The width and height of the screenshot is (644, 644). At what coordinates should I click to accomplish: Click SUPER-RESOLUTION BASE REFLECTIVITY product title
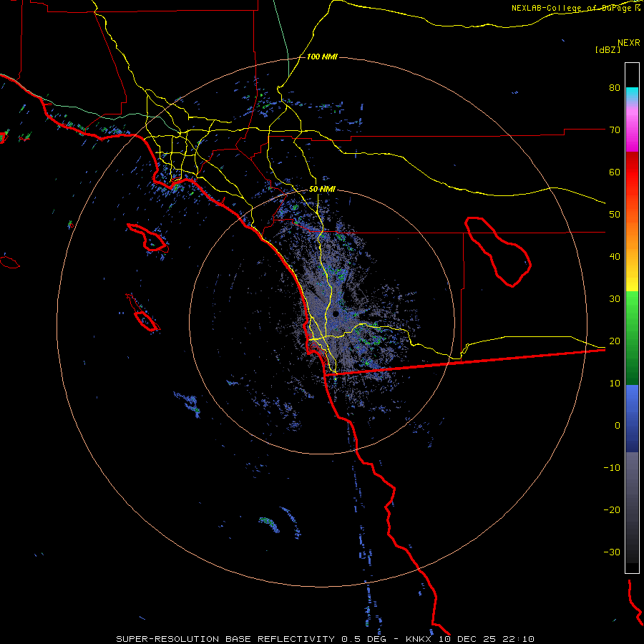pos(225,639)
